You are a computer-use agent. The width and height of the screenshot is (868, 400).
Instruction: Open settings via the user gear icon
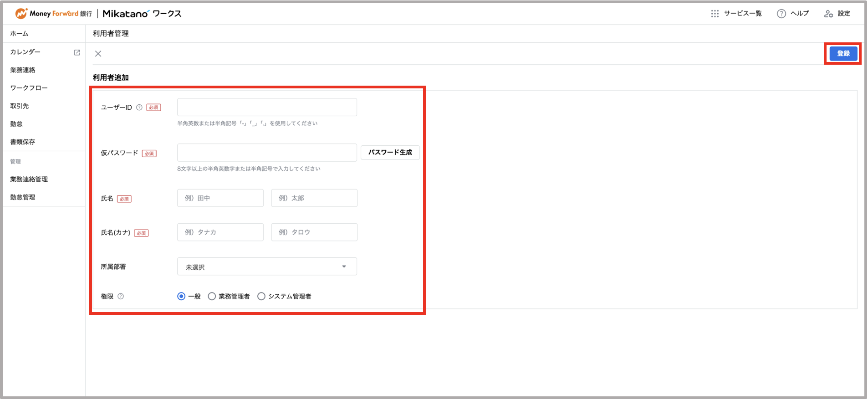tap(828, 14)
